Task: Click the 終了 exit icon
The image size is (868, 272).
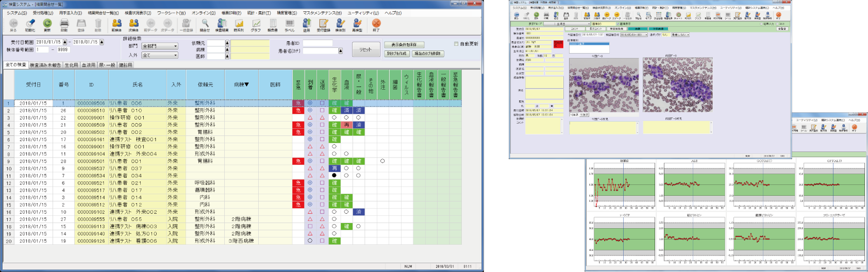Action: pyautogui.click(x=376, y=24)
